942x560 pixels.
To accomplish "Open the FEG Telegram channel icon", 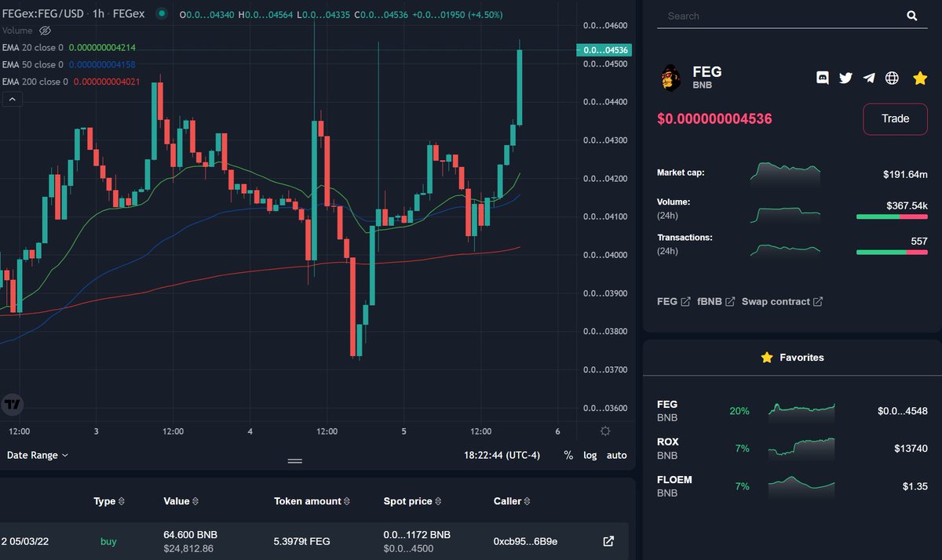I will (x=868, y=78).
